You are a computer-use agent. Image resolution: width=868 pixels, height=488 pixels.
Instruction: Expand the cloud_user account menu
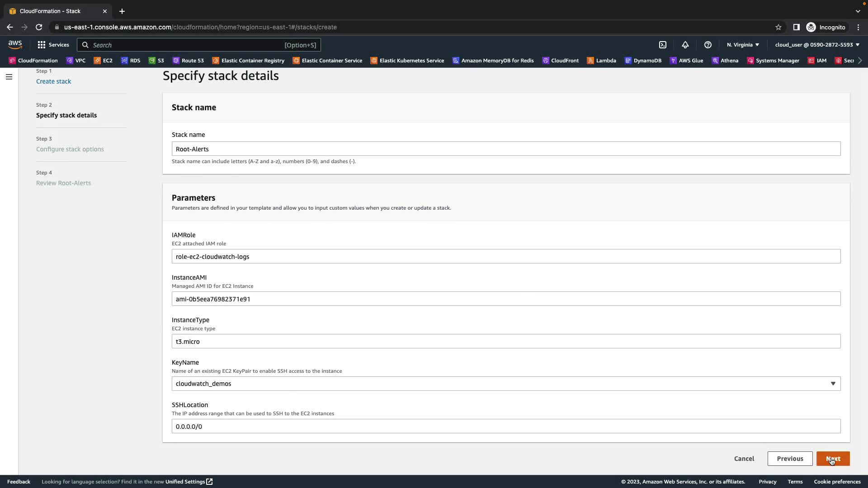click(817, 45)
